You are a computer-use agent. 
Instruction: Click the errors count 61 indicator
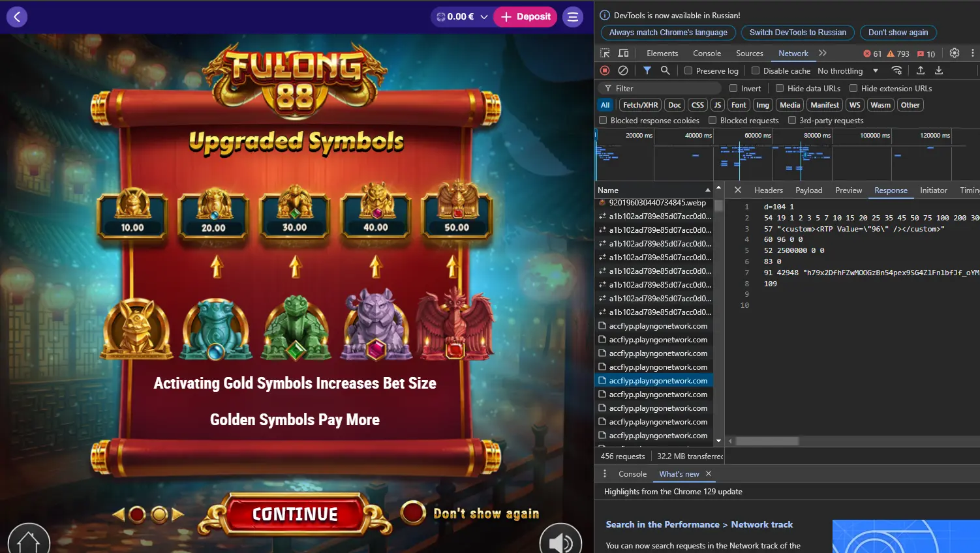tap(872, 54)
